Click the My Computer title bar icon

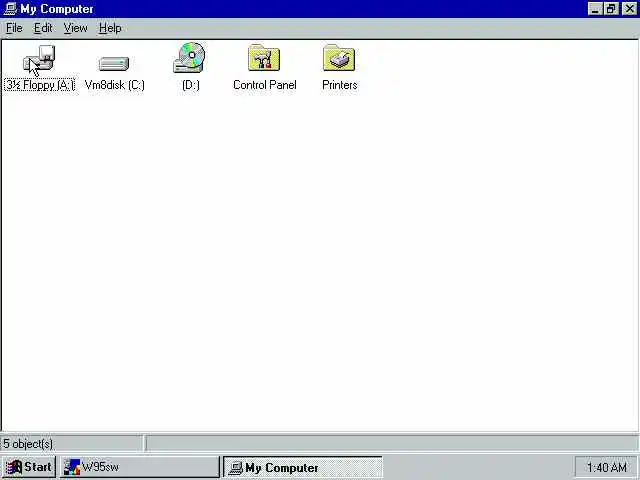point(9,9)
